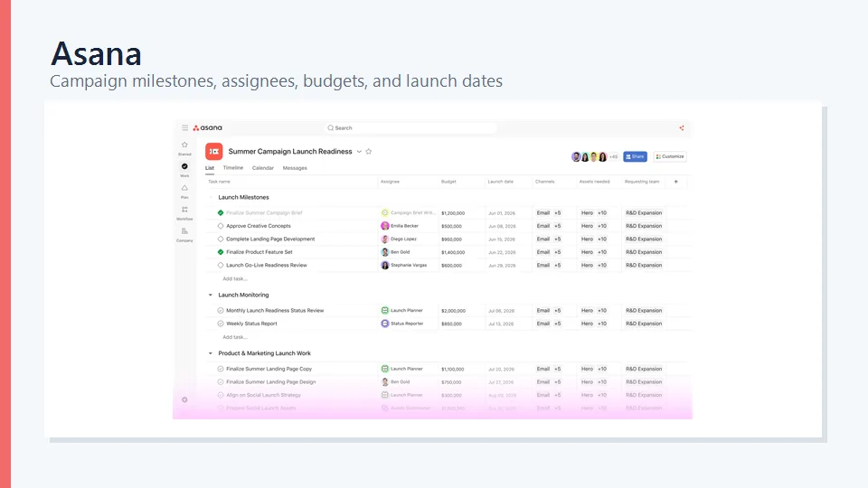Expand +10 assets in Launch Go-Live Readiness row
Viewport: 868px width, 488px height.
click(602, 265)
